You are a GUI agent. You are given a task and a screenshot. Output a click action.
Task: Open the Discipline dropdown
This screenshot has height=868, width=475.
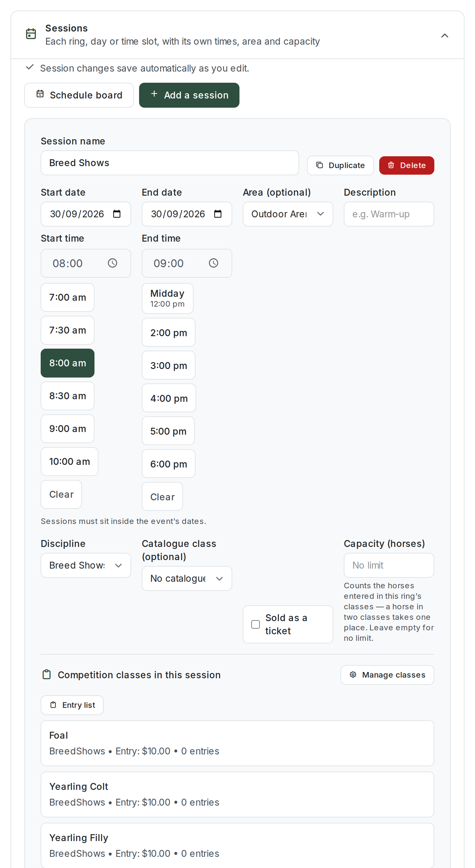pos(86,565)
